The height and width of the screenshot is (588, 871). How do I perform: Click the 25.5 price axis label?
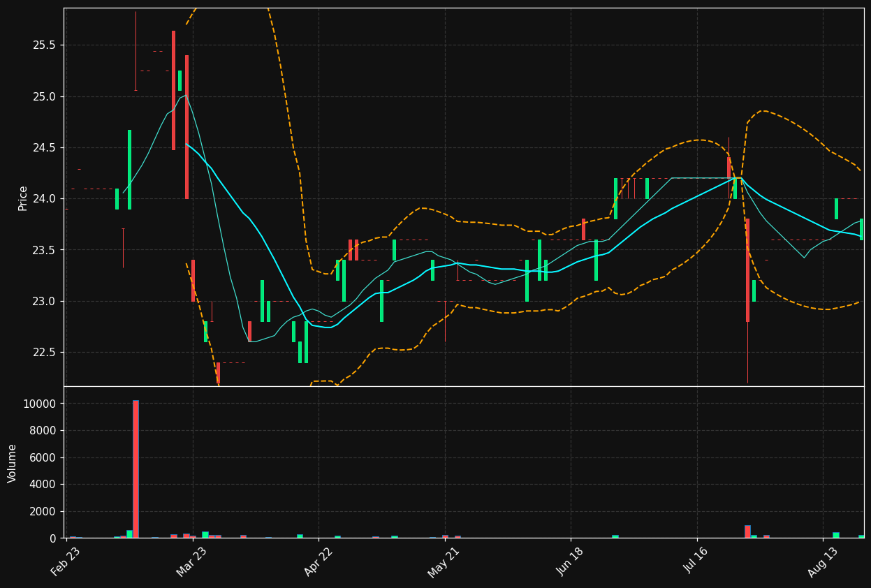pos(44,45)
